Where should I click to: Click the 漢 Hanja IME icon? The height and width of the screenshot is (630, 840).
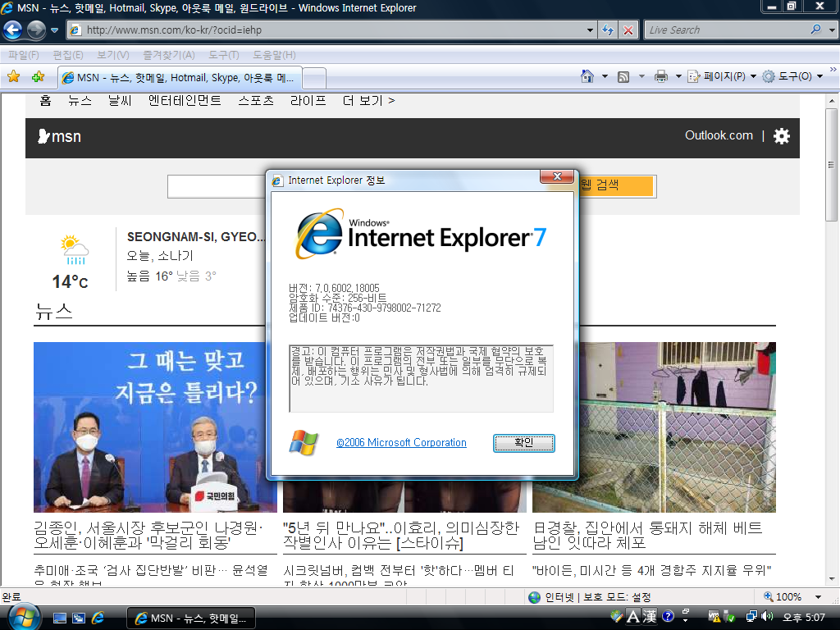[650, 617]
